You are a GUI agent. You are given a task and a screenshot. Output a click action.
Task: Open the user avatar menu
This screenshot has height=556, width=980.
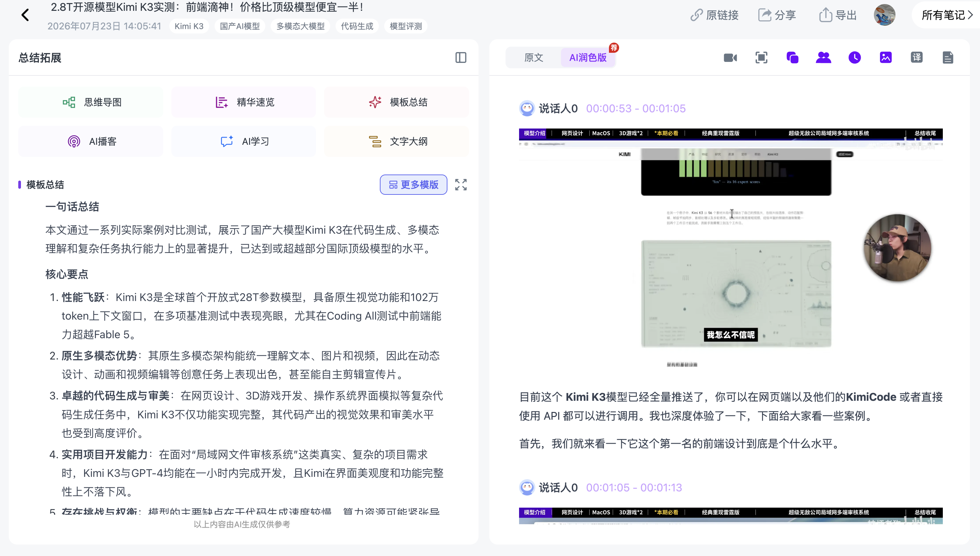coord(884,15)
